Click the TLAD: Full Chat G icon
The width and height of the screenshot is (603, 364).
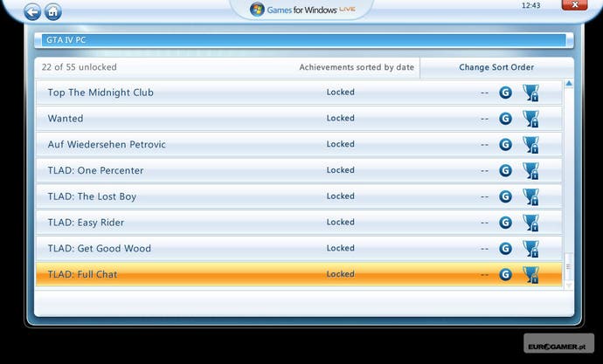[x=505, y=275]
